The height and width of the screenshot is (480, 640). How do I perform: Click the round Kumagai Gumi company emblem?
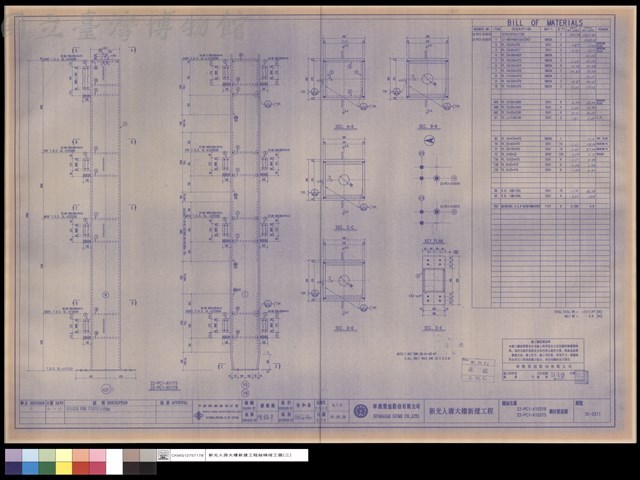click(360, 411)
